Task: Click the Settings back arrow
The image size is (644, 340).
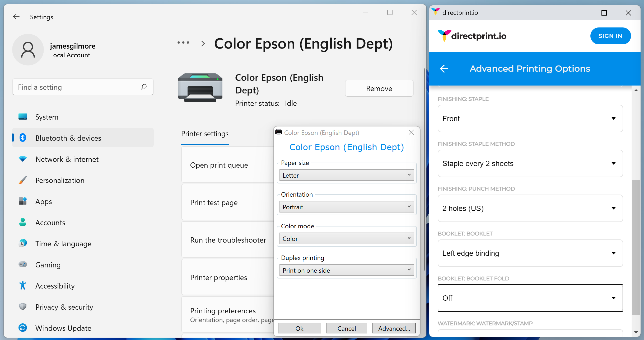Action: 16,17
